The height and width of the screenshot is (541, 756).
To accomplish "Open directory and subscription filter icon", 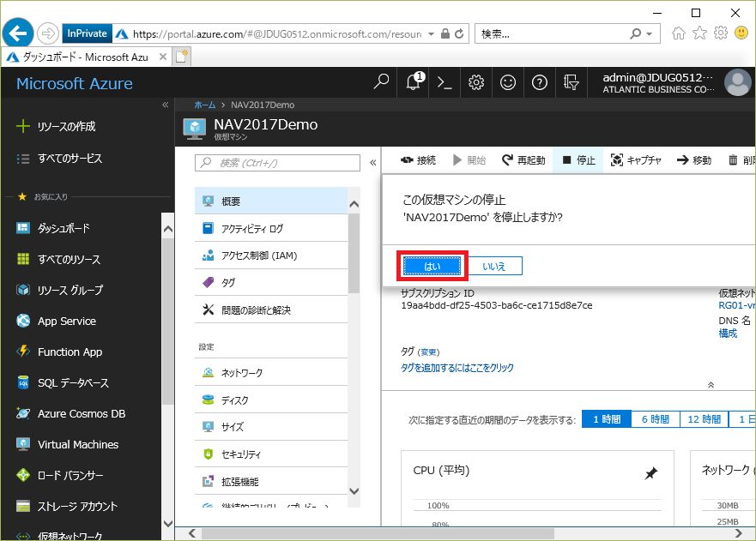I will (x=571, y=82).
